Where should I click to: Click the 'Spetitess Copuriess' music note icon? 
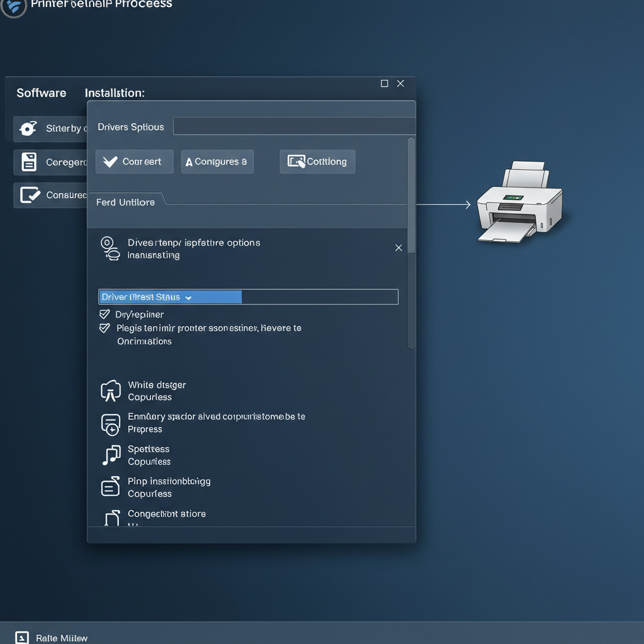point(111,455)
